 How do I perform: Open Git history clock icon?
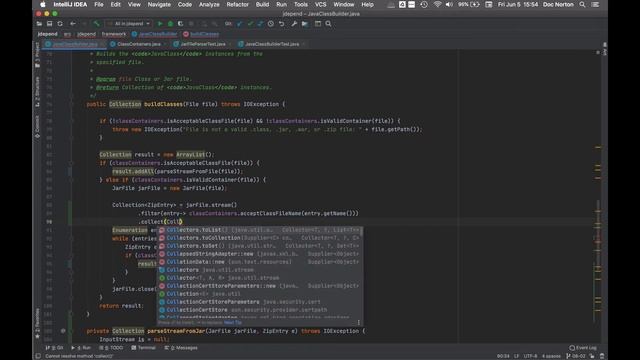[x=271, y=24]
